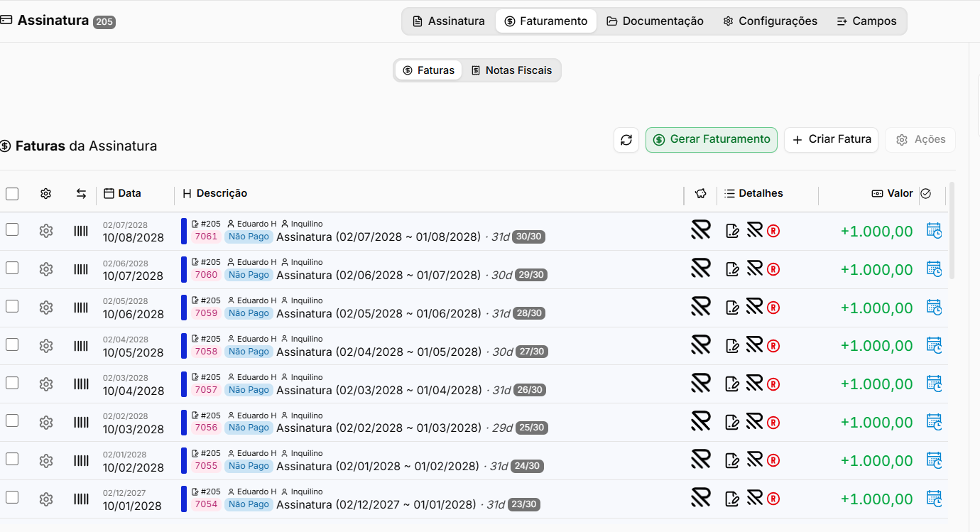Go to the Campos tab
This screenshot has height=532, width=980.
[866, 21]
